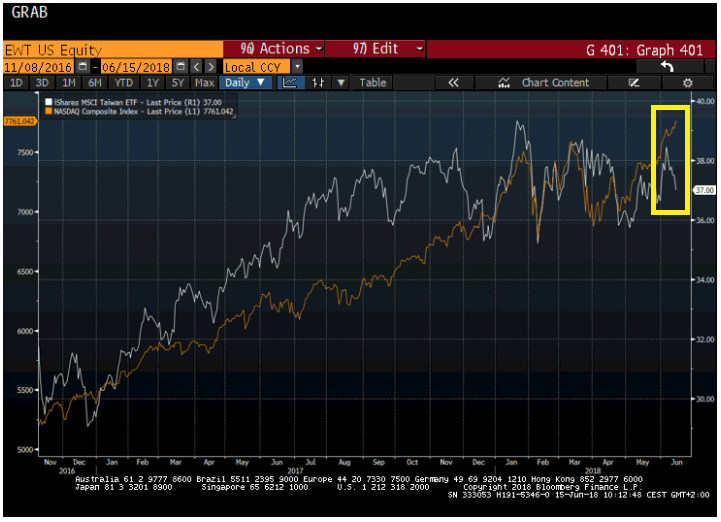Select the line chart type icon
721x522 pixels.
click(290, 83)
